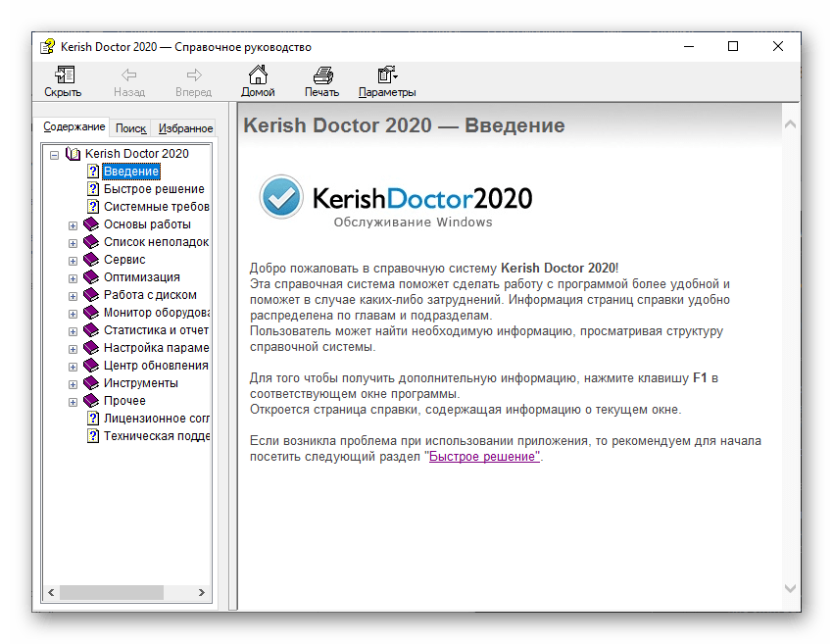Expand the Монитор оборудования section
The width and height of the screenshot is (833, 644).
tap(73, 314)
